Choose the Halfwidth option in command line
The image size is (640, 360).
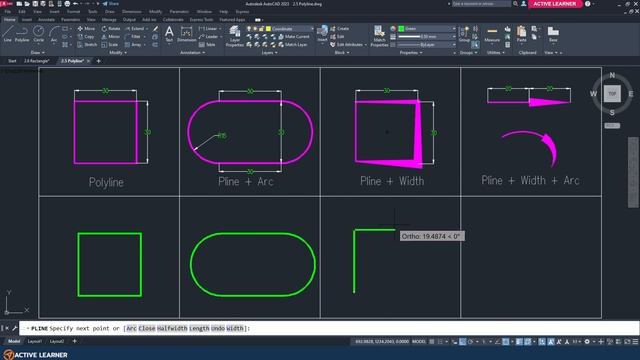[x=172, y=328]
